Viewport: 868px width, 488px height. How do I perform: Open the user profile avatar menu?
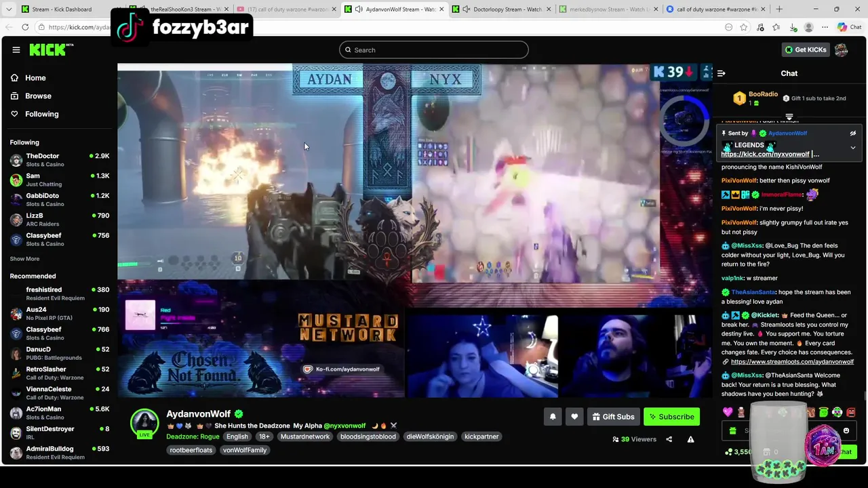(x=842, y=49)
